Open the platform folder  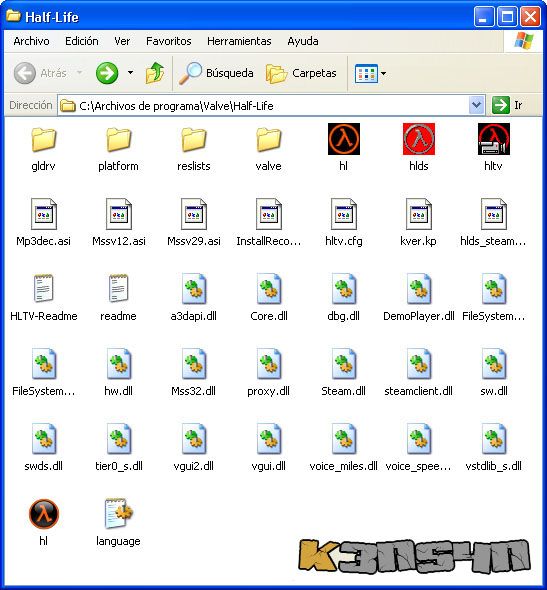pos(119,140)
